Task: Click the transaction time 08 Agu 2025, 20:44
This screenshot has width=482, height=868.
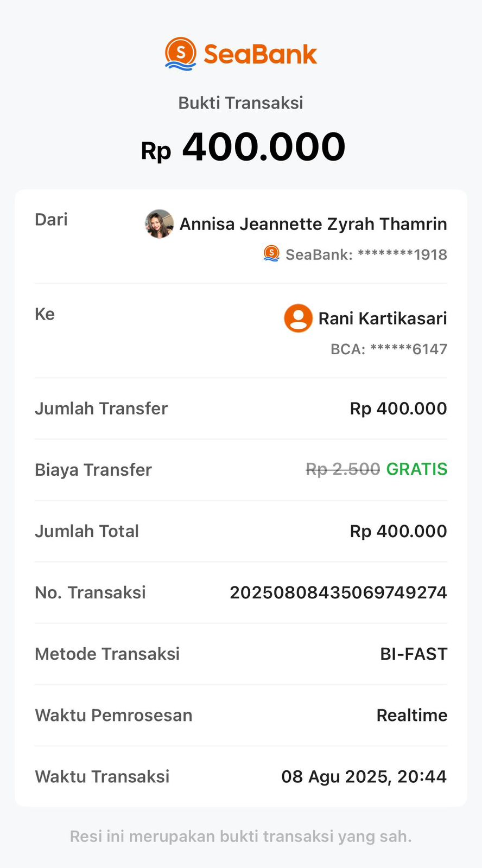Action: [364, 776]
